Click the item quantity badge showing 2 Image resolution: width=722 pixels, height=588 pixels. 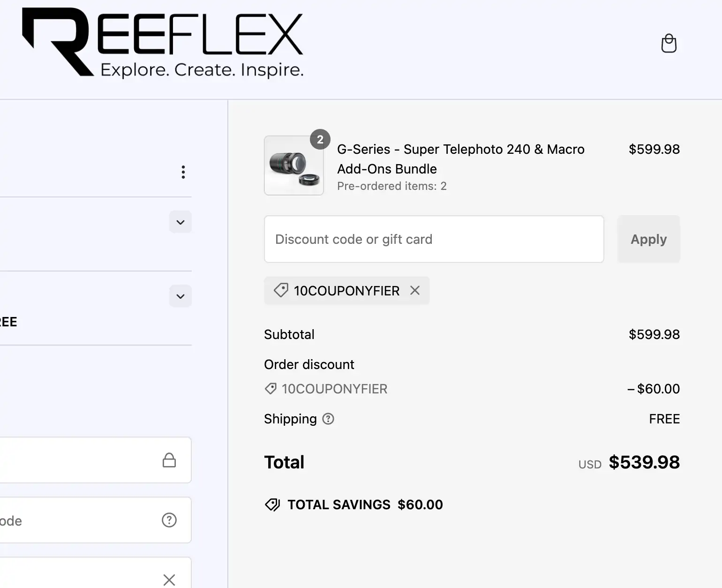tap(320, 139)
